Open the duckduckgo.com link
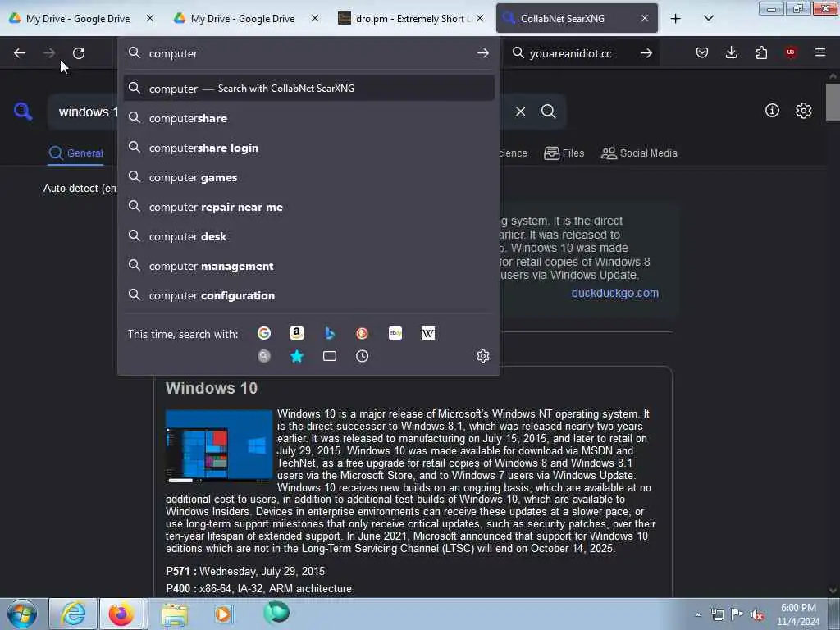The image size is (840, 630). [x=614, y=294]
